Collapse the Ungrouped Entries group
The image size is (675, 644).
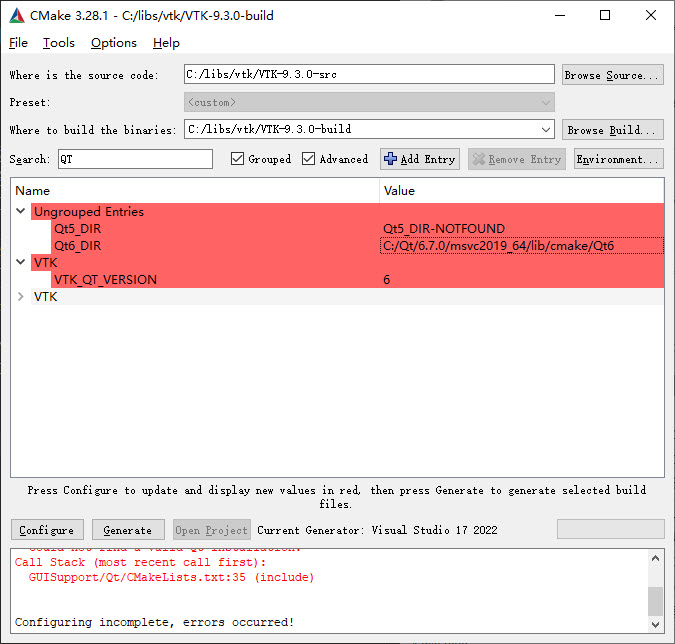(20, 211)
